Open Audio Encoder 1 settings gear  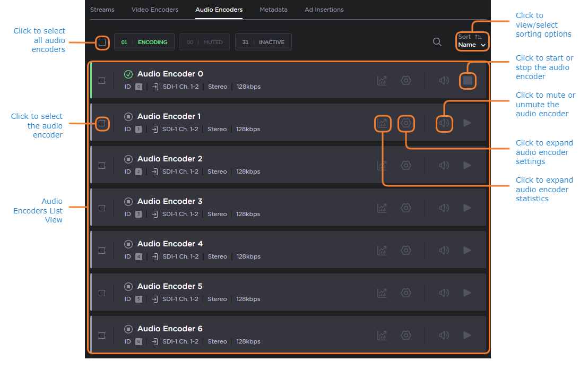point(406,123)
